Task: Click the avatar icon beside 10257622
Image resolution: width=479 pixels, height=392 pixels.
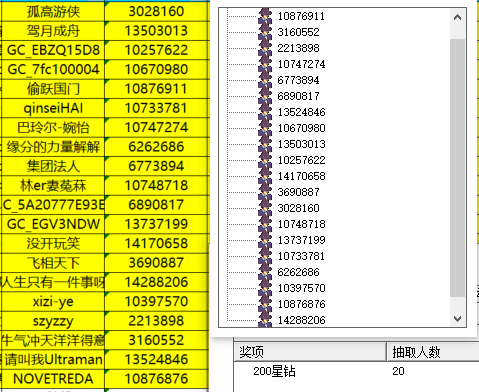Action: 265,160
